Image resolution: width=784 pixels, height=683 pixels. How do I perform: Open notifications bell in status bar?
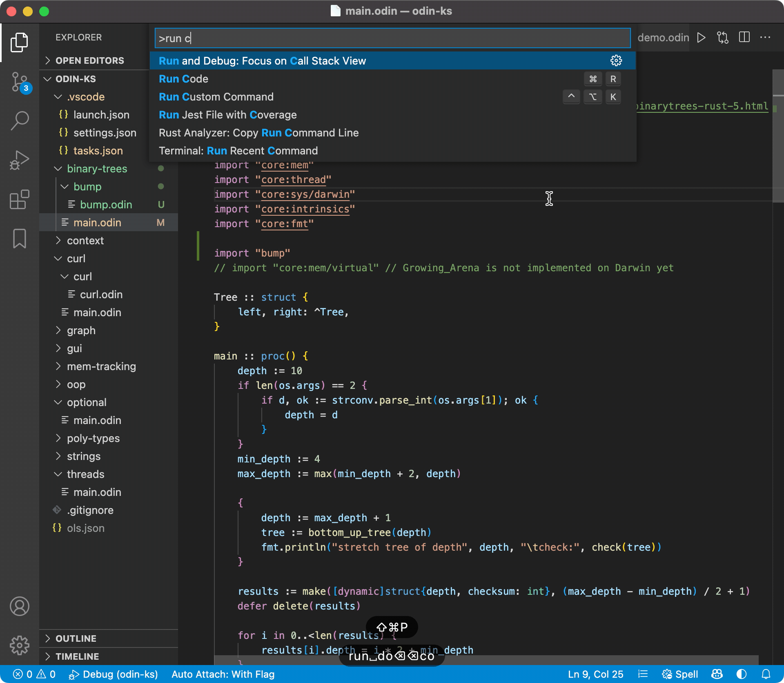point(766,674)
